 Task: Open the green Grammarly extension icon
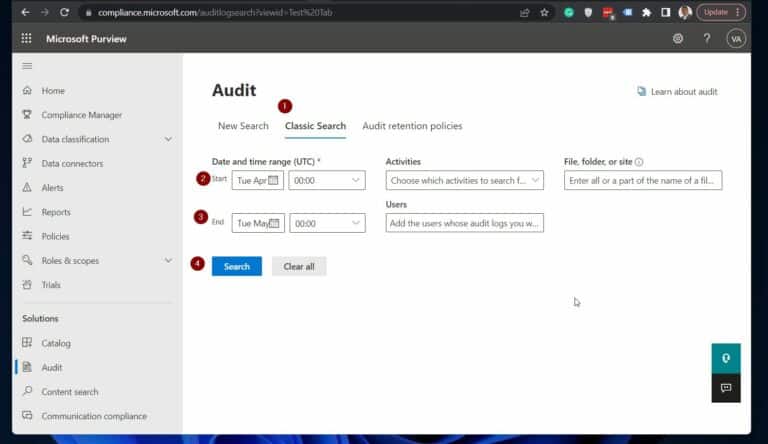[x=569, y=13]
